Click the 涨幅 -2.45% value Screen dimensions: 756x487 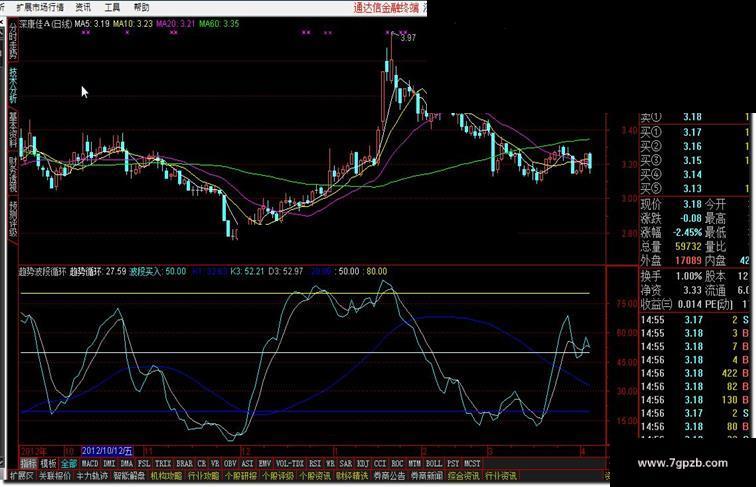[x=688, y=232]
